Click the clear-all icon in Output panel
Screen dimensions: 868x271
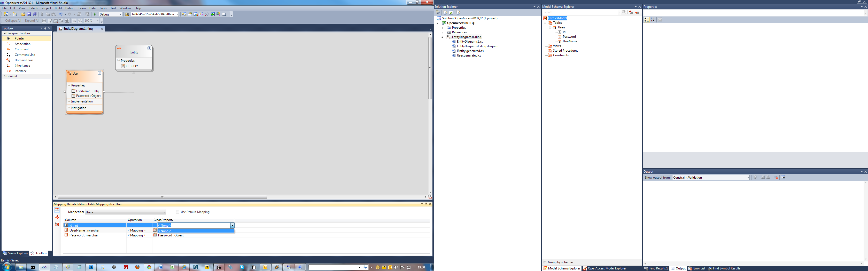click(776, 177)
